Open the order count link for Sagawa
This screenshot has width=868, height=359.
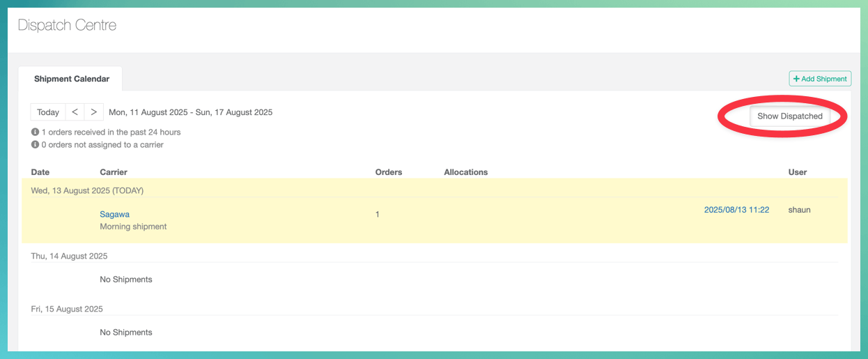coord(378,214)
